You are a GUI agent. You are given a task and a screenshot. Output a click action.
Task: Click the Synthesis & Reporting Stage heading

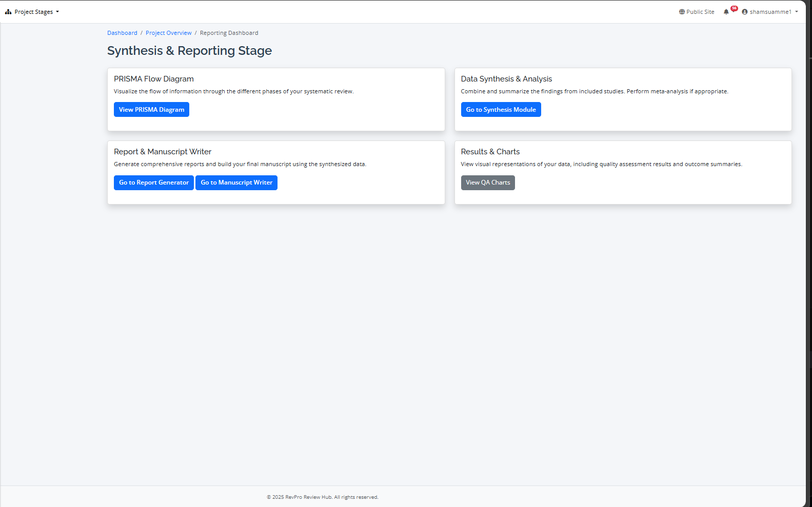(189, 51)
